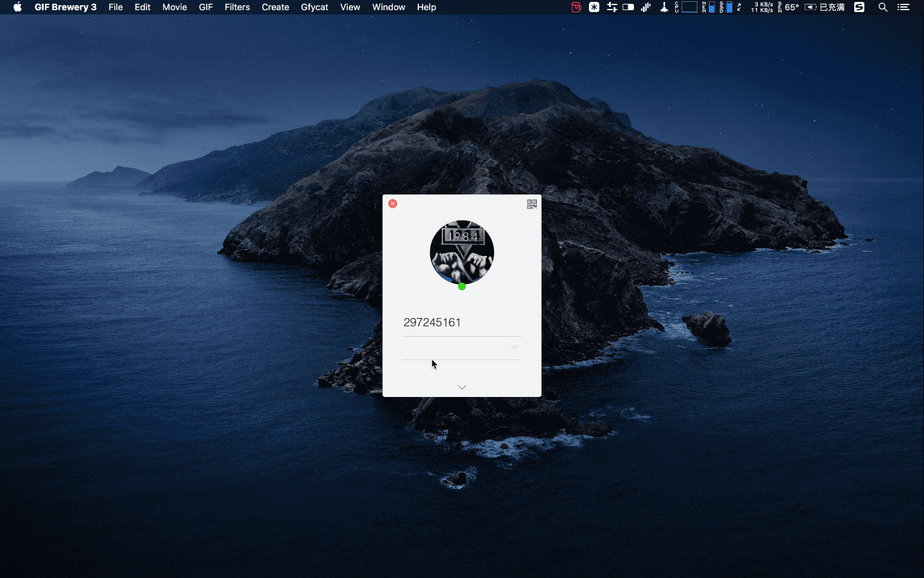Open the Help menu
The image size is (924, 578).
[x=426, y=7]
